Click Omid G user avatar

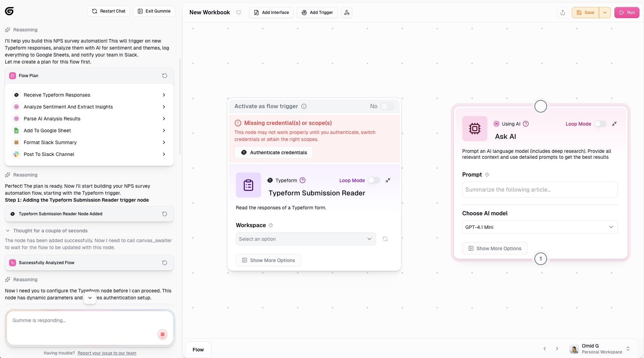[x=574, y=349]
